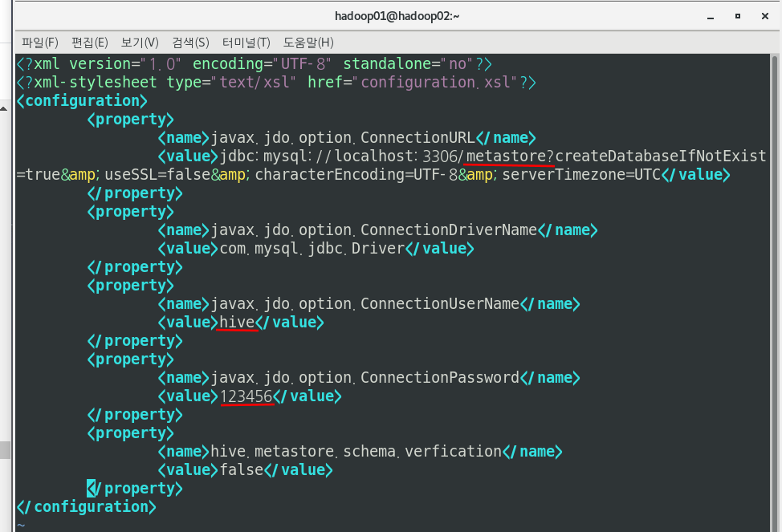This screenshot has height=532, width=782.
Task: Click characterEncoding=UTF-8 in the URL
Action: point(356,174)
